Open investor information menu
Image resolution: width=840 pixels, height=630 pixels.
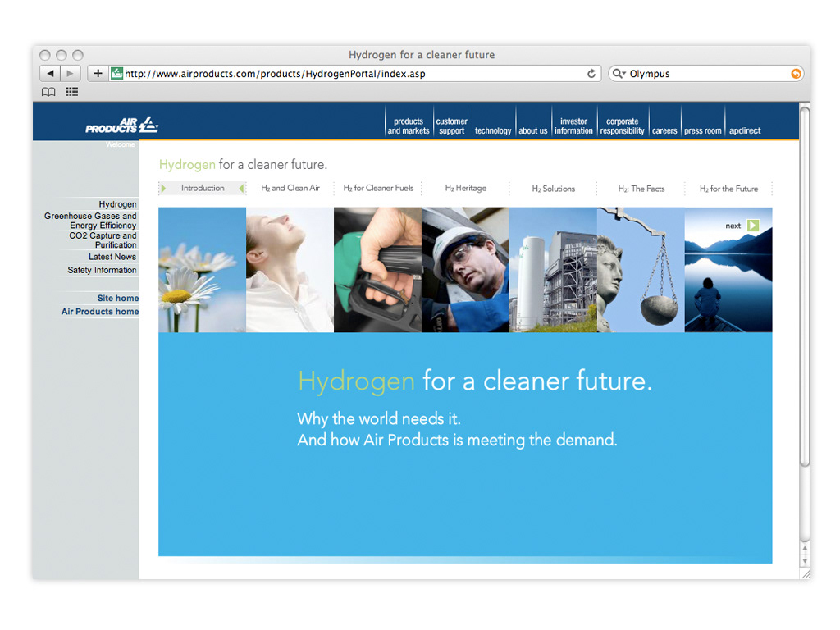(573, 126)
